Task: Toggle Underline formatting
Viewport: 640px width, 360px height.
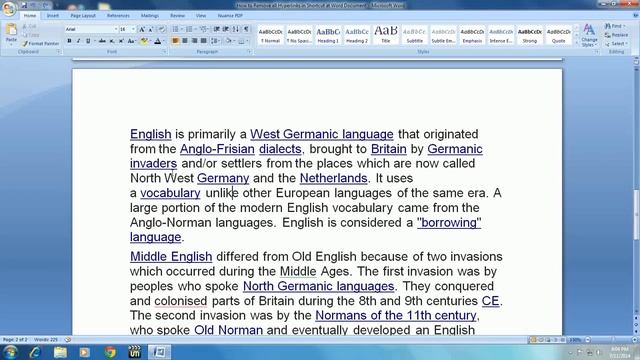Action: tap(87, 41)
